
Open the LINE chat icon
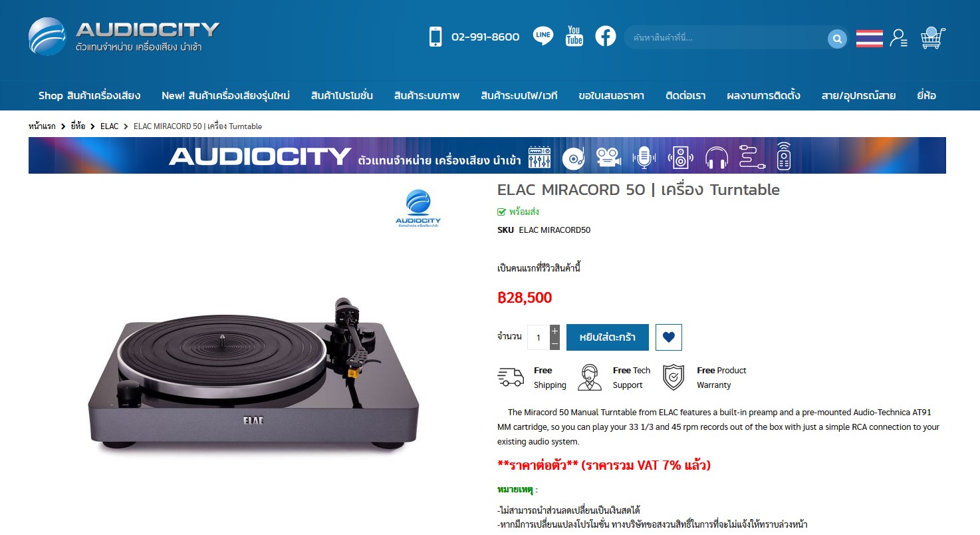coord(543,36)
